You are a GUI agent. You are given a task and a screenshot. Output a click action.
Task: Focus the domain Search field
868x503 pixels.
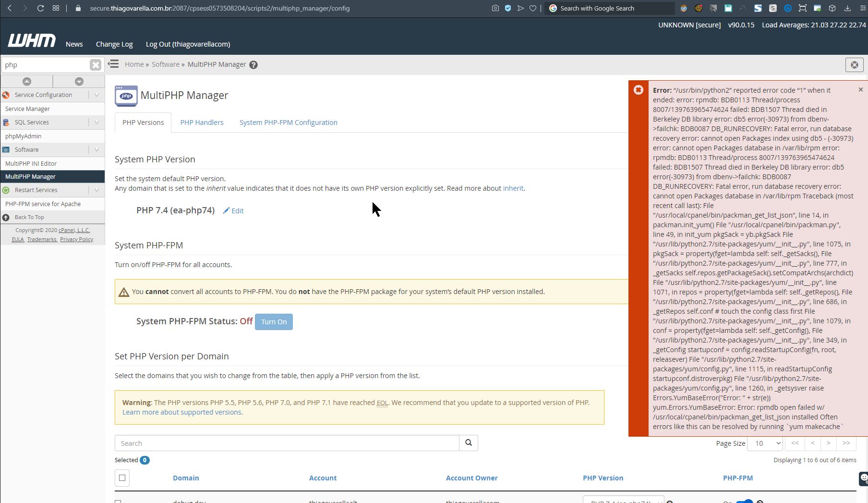(x=287, y=443)
